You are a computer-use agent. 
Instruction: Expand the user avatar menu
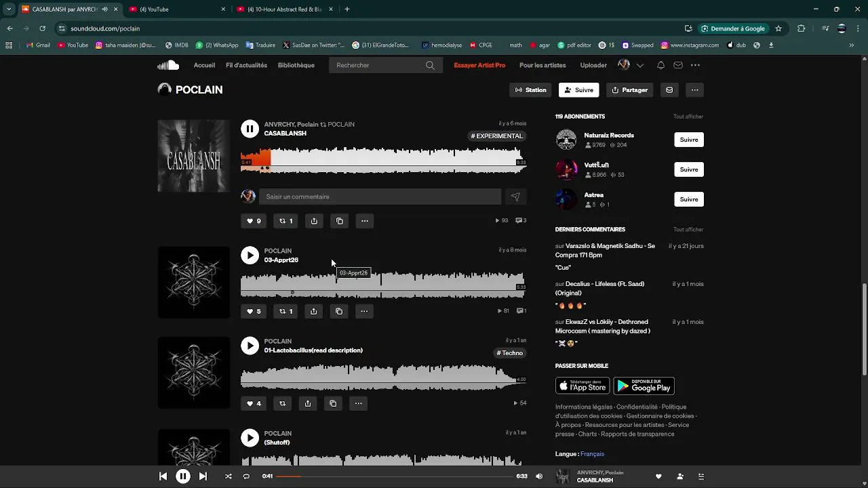[x=631, y=65]
